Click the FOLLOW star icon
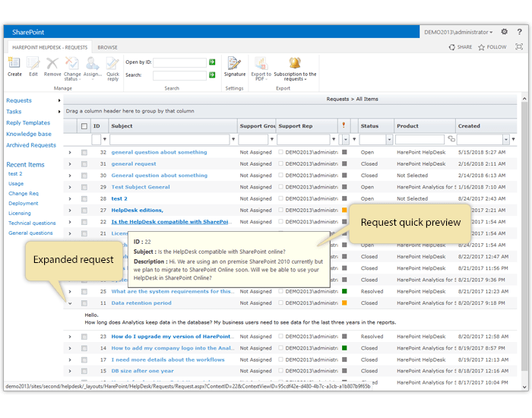Viewport: 532px width, 418px height. coord(481,47)
